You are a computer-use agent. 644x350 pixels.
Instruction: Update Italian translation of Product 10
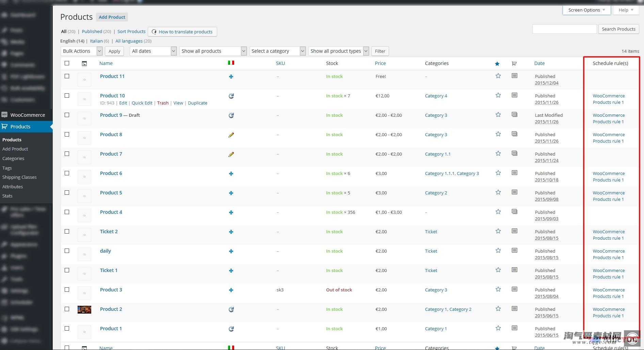tap(231, 96)
